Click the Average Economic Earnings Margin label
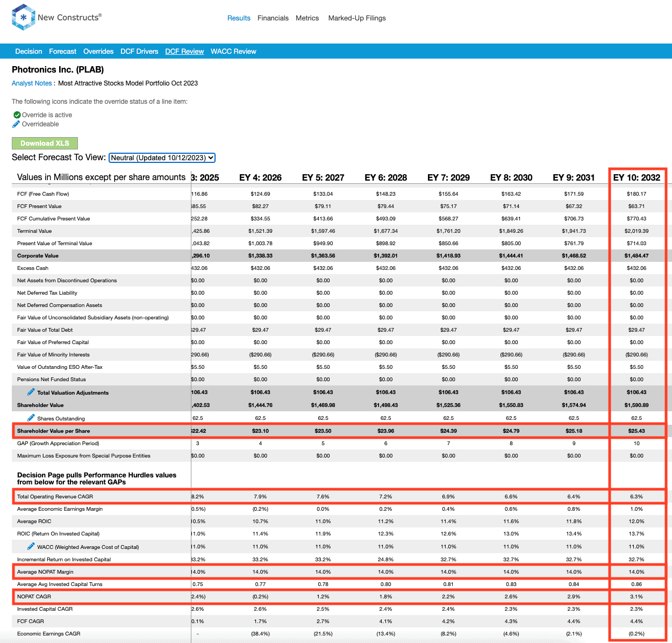 (x=60, y=509)
